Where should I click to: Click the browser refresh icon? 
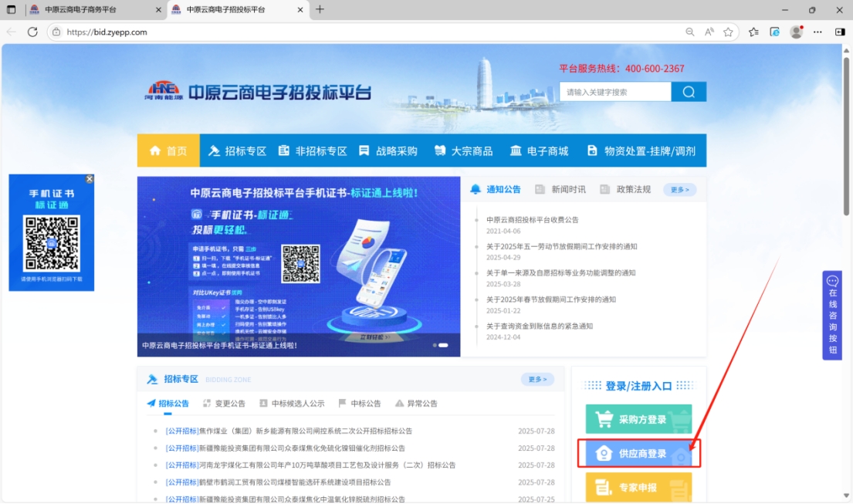[x=32, y=32]
